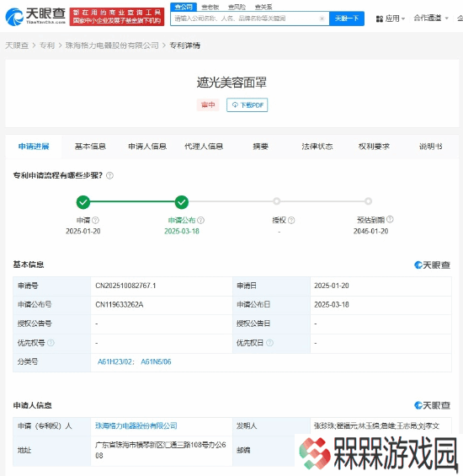Switch to the 申请进展 tab
463x476 pixels.
pyautogui.click(x=34, y=147)
